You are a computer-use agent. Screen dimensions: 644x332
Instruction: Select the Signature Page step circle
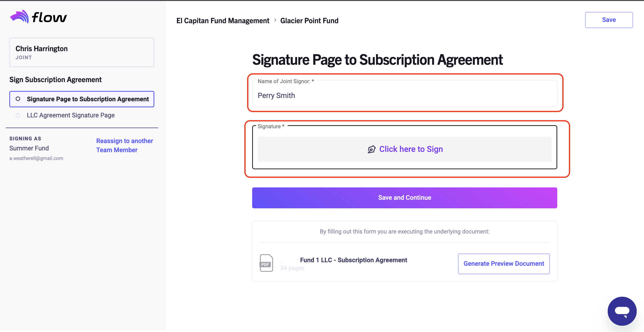tap(18, 99)
